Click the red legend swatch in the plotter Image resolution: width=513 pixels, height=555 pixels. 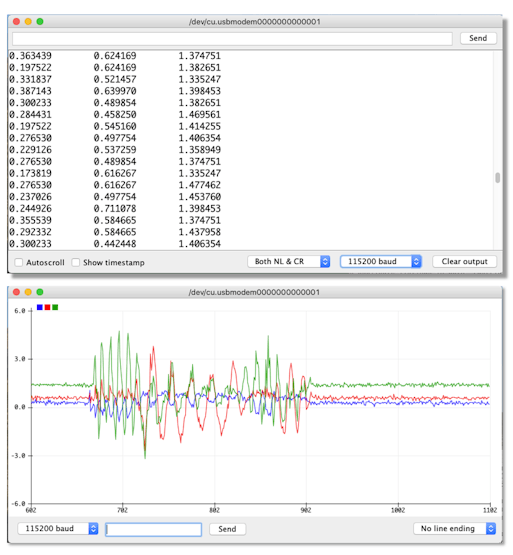(x=47, y=307)
